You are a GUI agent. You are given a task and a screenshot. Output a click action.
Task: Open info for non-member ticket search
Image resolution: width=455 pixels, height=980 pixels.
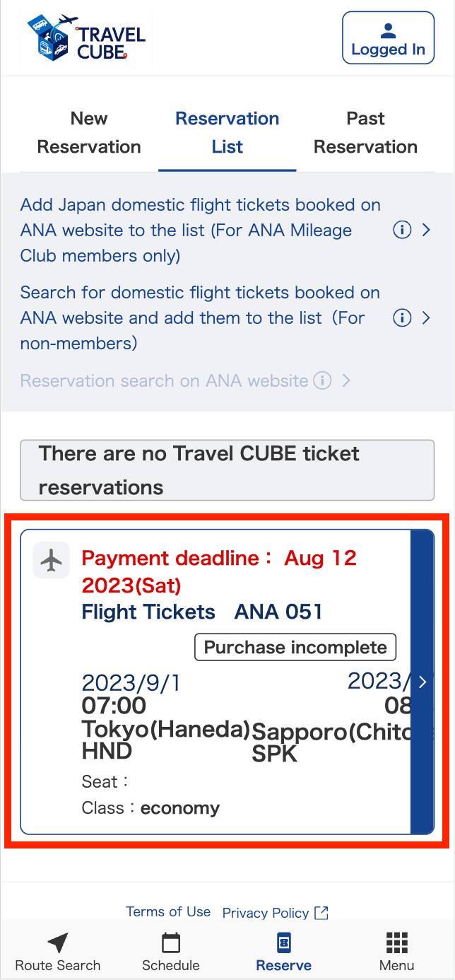click(x=403, y=318)
